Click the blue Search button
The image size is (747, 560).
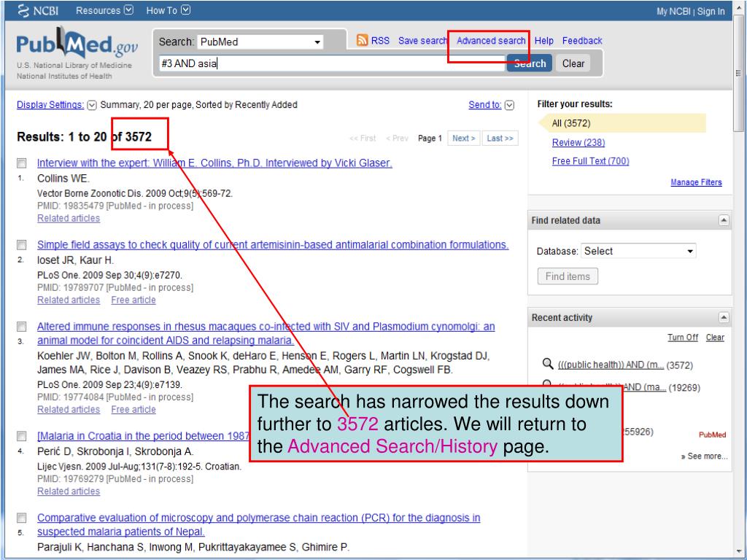[530, 63]
